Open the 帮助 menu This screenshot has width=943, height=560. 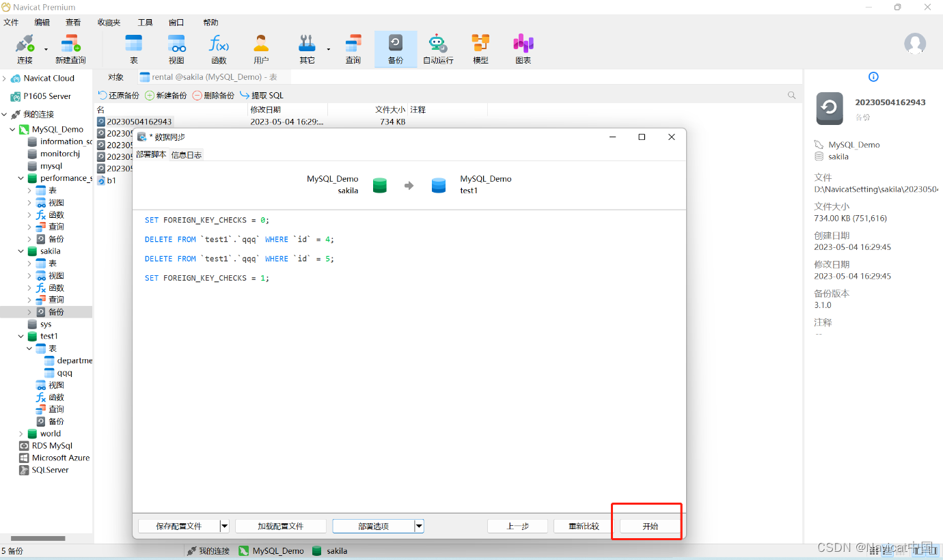(x=211, y=23)
